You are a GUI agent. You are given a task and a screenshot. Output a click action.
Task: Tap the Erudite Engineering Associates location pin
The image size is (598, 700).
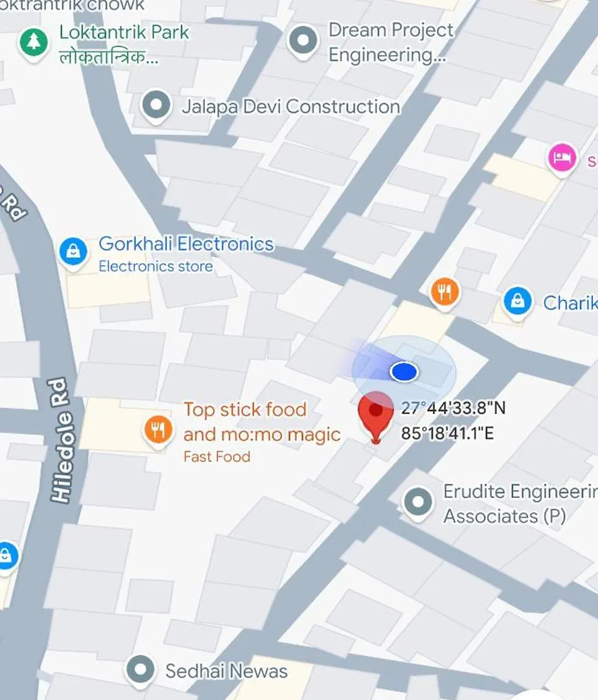click(x=418, y=503)
